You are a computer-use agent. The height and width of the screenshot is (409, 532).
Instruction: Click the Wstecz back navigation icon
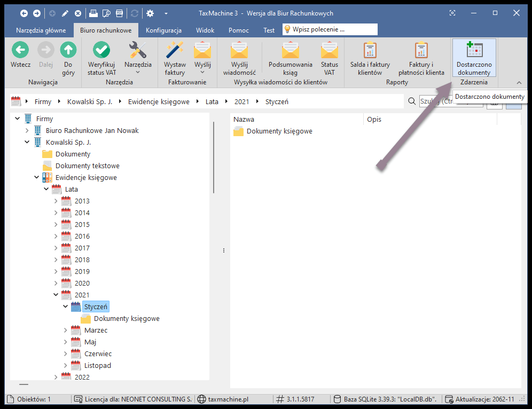point(20,51)
